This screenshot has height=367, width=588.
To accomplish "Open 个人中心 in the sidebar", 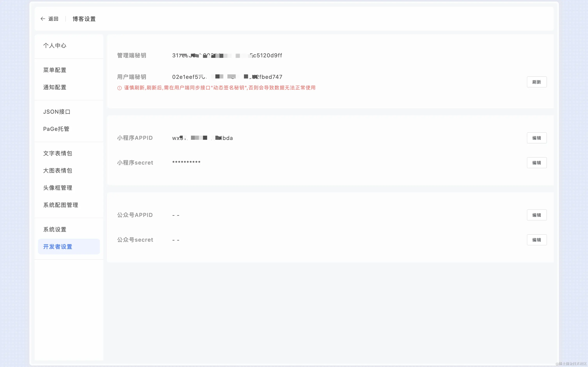I will (x=55, y=46).
